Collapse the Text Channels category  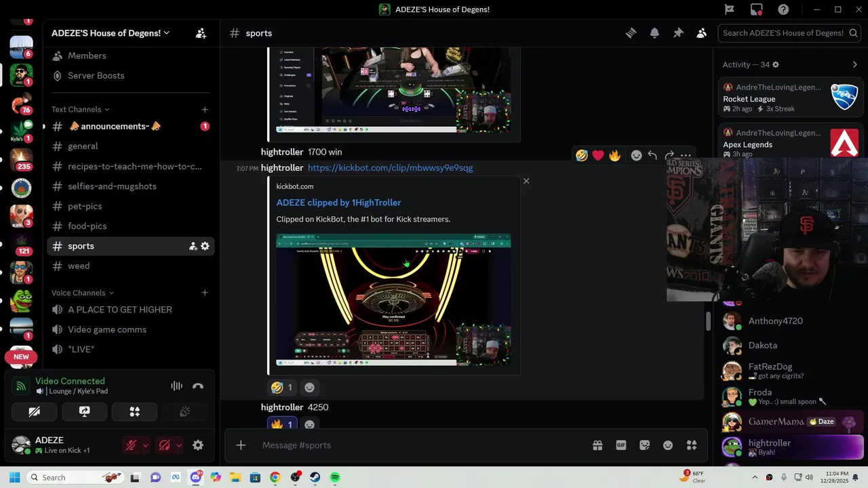coord(80,109)
